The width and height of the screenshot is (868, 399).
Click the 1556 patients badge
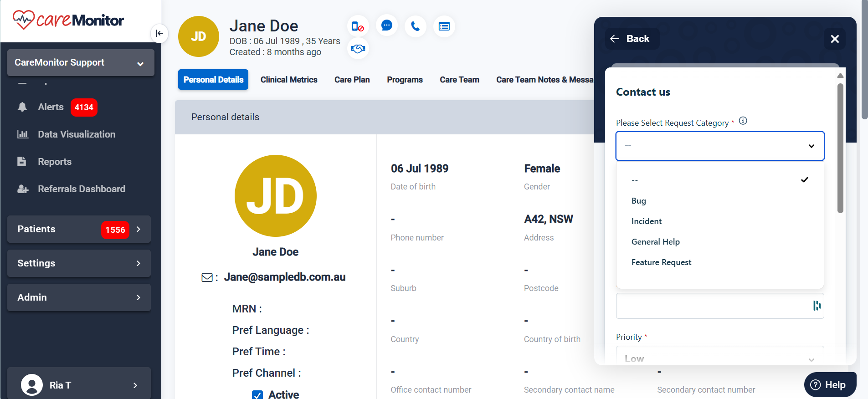115,230
